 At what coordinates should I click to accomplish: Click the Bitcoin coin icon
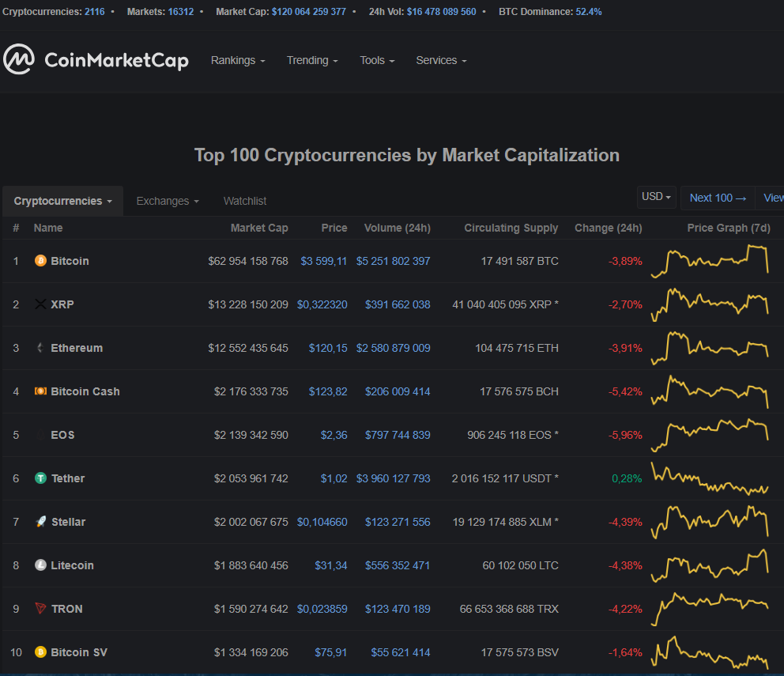pos(40,260)
